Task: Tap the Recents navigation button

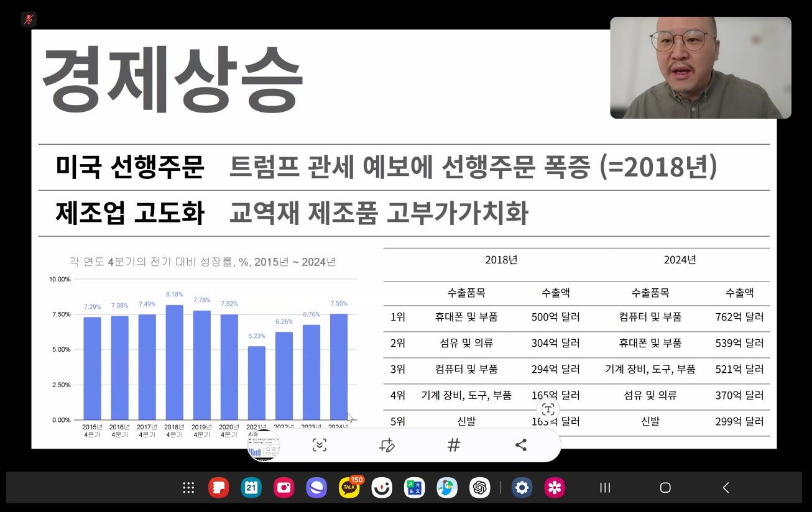Action: (x=604, y=488)
